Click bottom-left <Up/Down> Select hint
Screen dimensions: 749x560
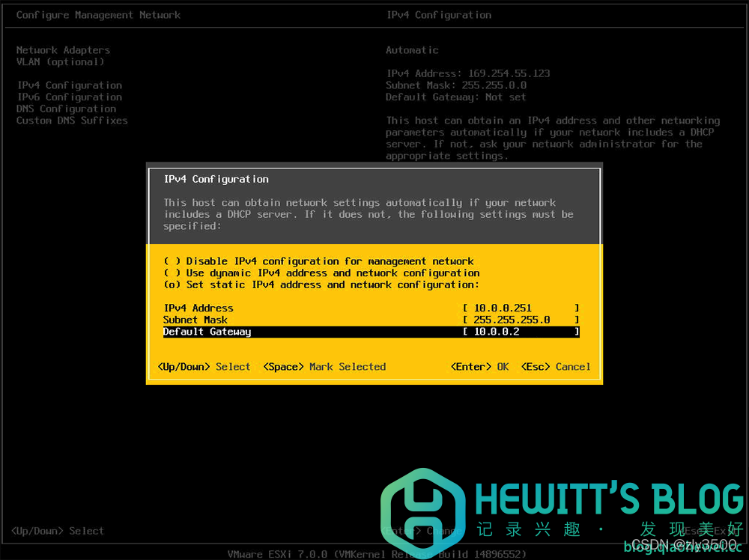click(x=58, y=531)
